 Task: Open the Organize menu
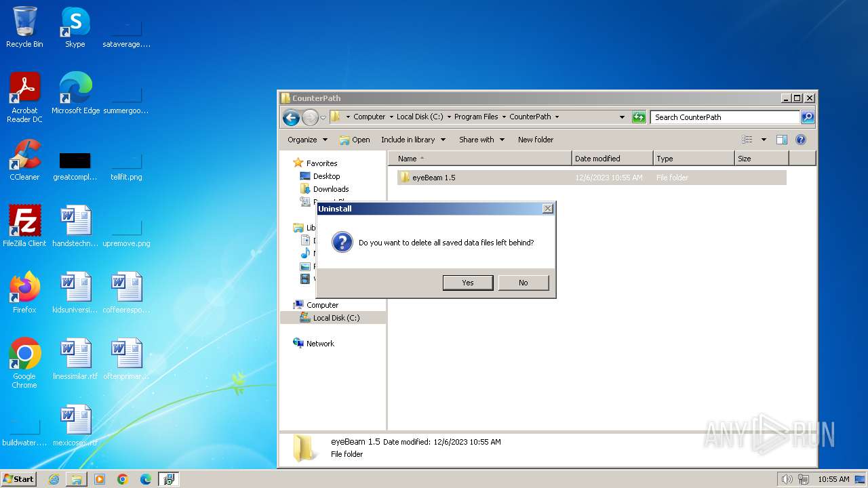pyautogui.click(x=307, y=140)
